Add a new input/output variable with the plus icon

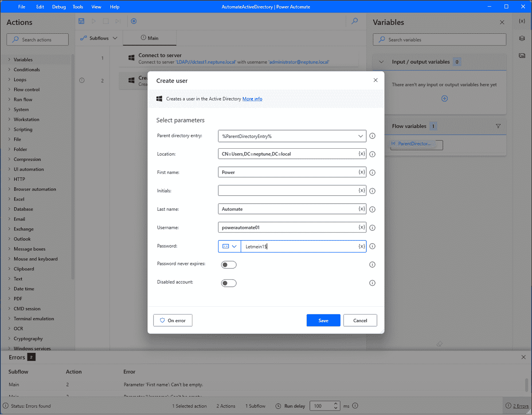[x=444, y=98]
